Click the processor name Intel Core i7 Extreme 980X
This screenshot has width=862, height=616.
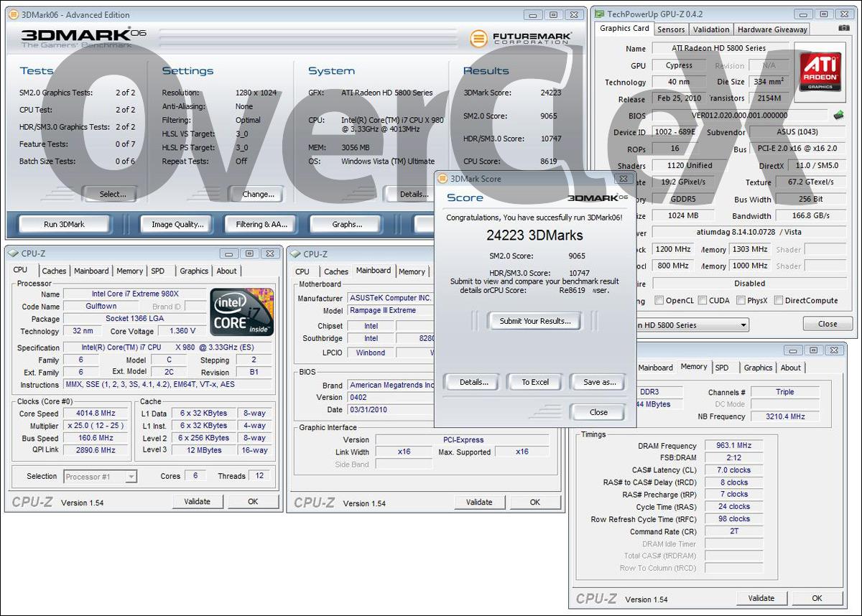click(135, 294)
